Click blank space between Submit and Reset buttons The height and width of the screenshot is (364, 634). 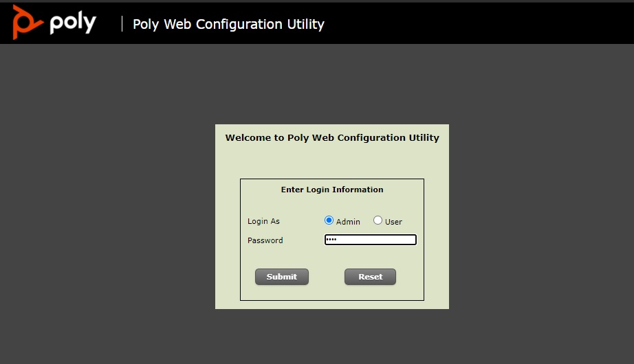pyautogui.click(x=327, y=277)
